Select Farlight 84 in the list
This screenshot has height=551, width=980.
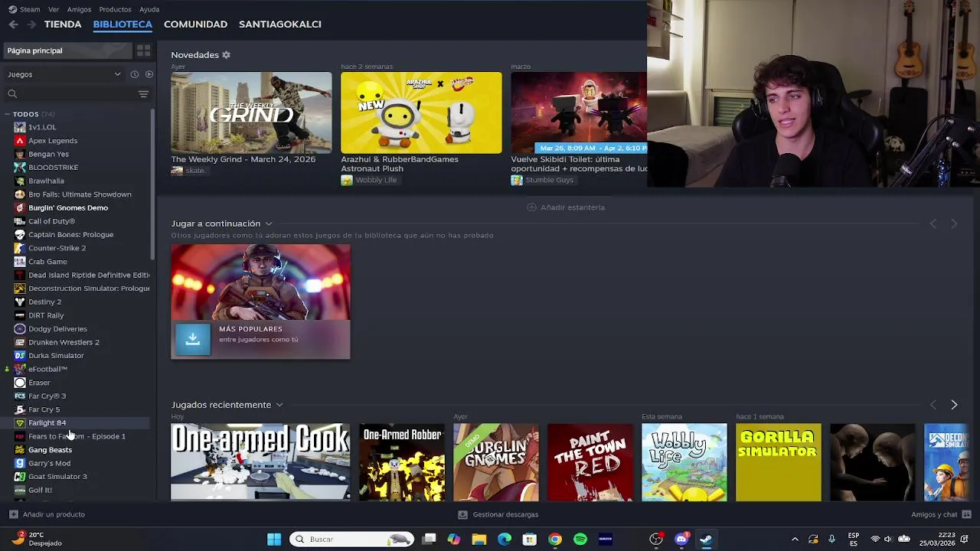47,422
